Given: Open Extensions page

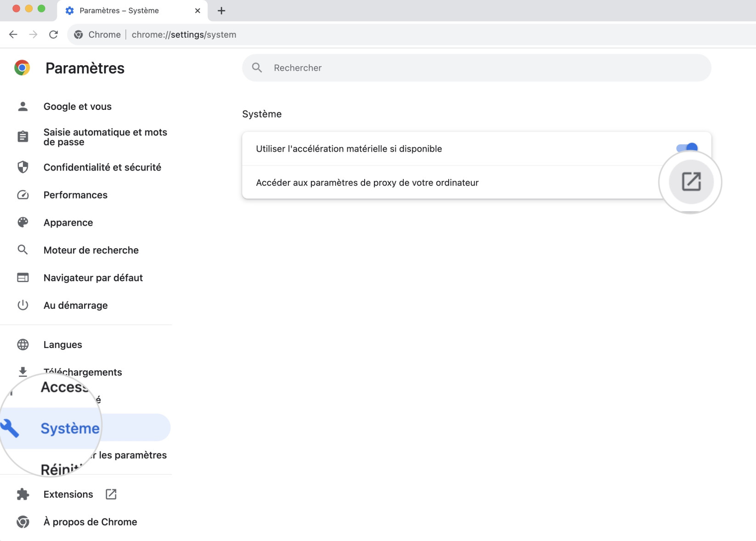Looking at the screenshot, I should pos(68,495).
